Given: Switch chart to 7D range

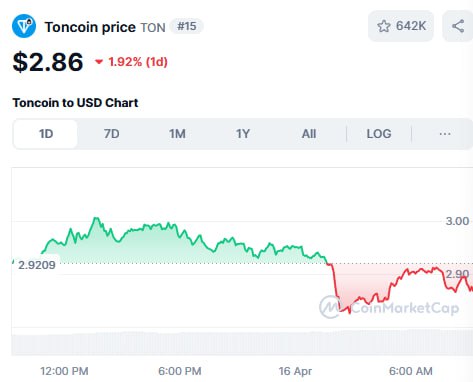Looking at the screenshot, I should pos(111,134).
